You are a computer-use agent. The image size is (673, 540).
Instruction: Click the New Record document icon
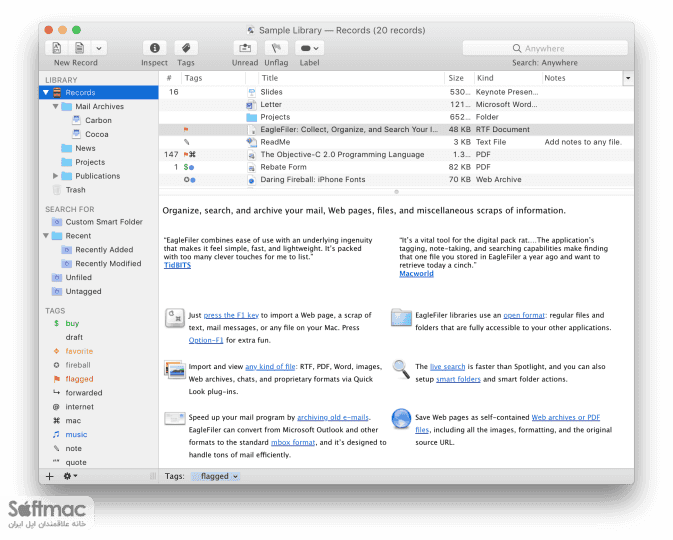(57, 48)
